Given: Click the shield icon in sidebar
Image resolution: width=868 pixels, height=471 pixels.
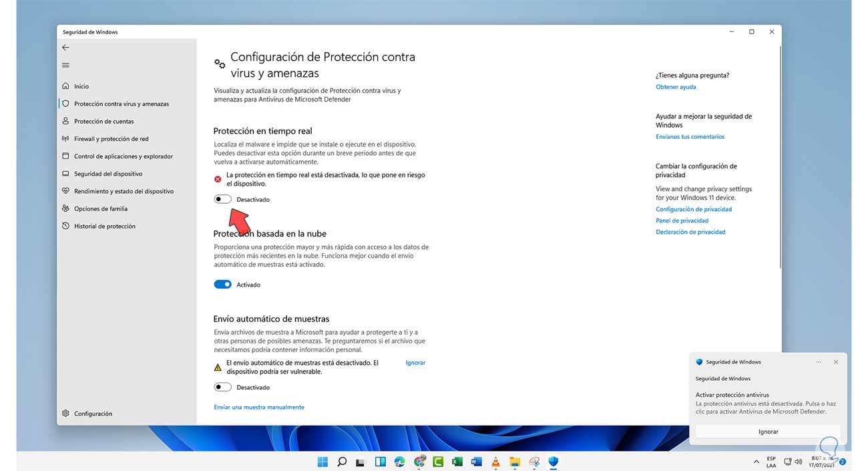Looking at the screenshot, I should point(65,104).
